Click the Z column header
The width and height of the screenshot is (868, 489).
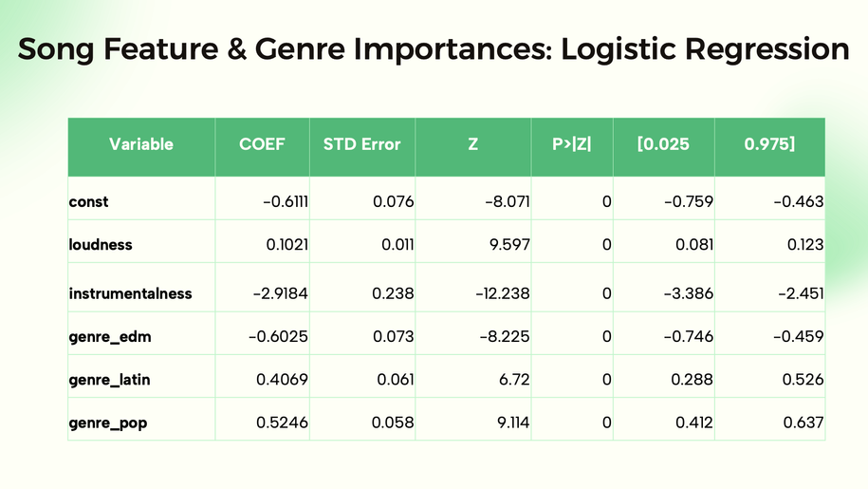coord(472,145)
